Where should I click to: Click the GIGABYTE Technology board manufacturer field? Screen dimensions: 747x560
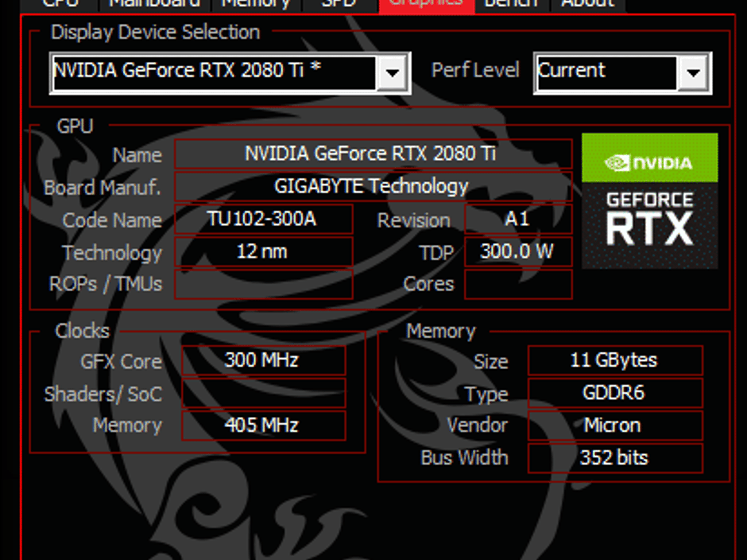pos(373,186)
